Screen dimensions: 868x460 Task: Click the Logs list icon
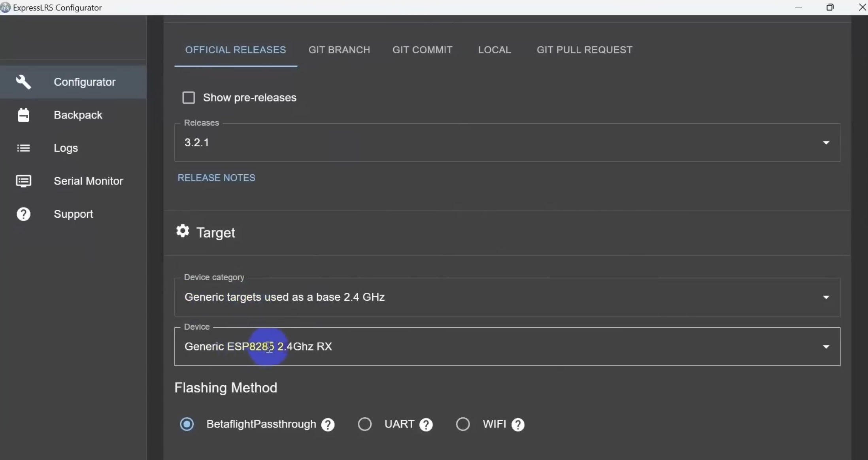[x=23, y=148]
